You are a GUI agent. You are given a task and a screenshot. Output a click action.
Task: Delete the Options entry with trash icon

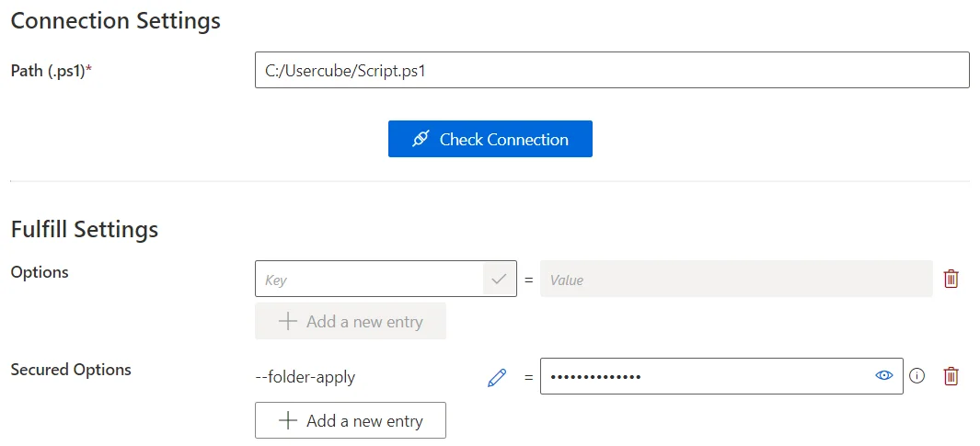click(951, 279)
